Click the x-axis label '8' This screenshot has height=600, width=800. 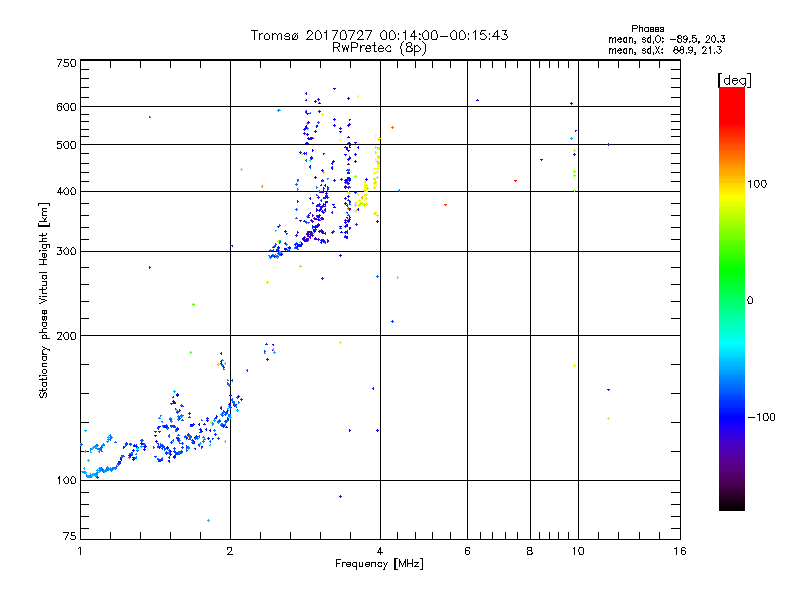coord(530,551)
